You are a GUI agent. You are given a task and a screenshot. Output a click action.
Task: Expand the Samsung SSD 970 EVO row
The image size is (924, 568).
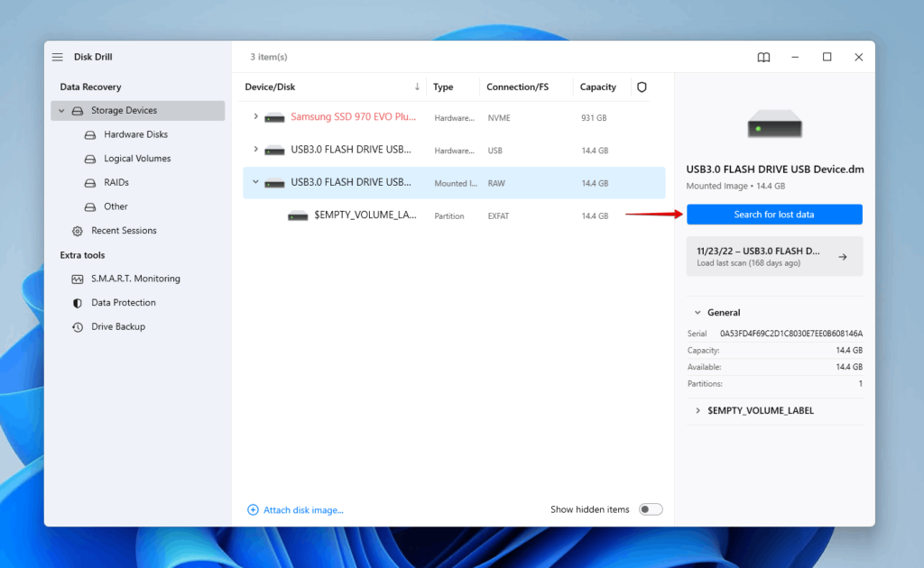254,117
